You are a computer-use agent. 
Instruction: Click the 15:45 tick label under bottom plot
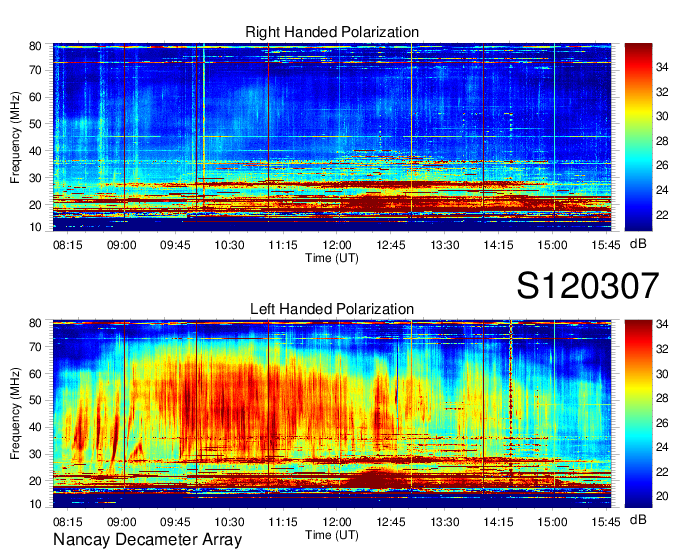coord(606,522)
